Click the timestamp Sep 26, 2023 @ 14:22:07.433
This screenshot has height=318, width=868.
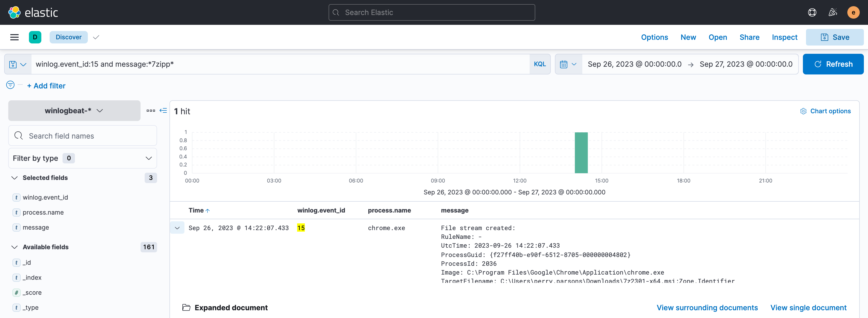[238, 228]
